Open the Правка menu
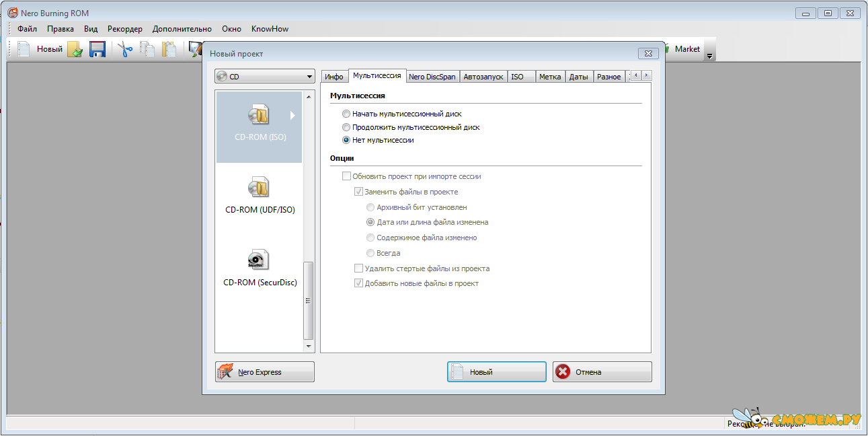This screenshot has width=868, height=436. click(x=61, y=29)
